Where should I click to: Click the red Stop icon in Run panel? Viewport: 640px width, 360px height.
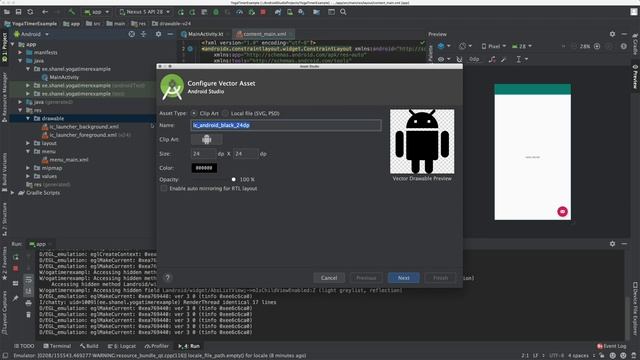[16, 268]
